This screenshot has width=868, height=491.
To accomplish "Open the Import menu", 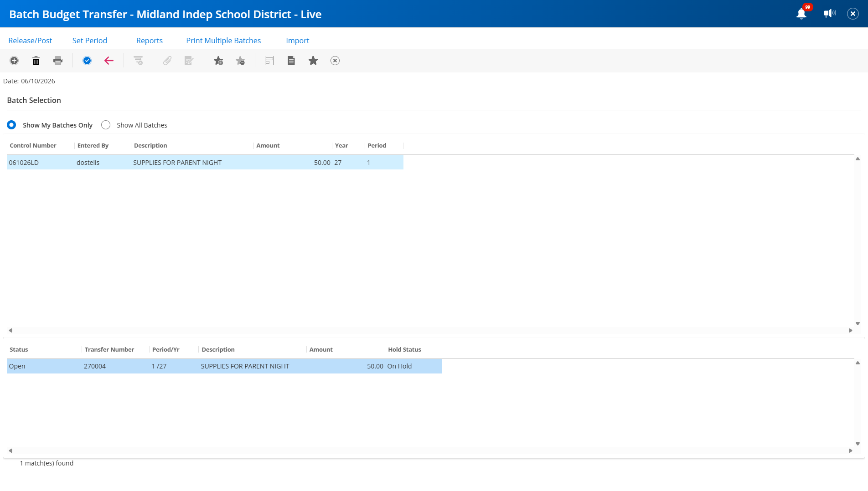I will click(x=298, y=41).
